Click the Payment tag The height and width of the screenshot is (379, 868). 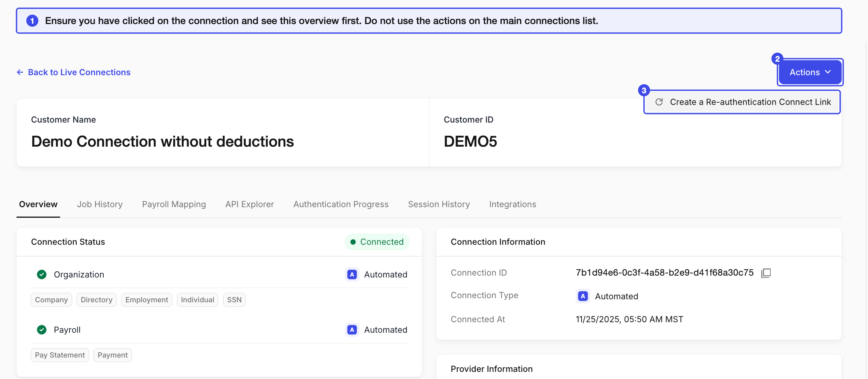coord(113,355)
